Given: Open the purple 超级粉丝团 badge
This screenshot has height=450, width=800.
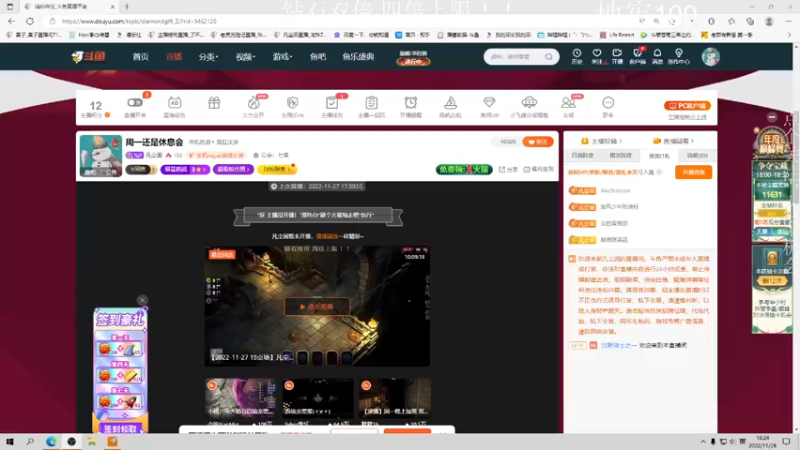Looking at the screenshot, I should [x=233, y=169].
